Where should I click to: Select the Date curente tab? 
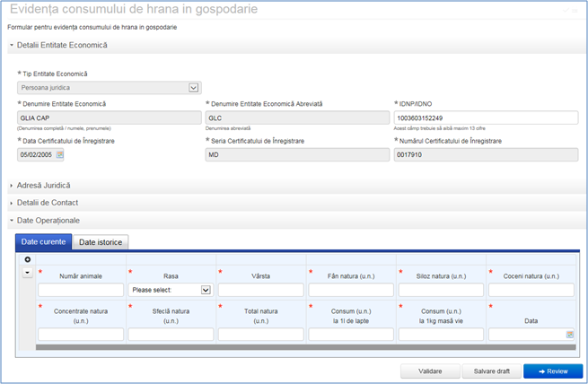point(43,242)
